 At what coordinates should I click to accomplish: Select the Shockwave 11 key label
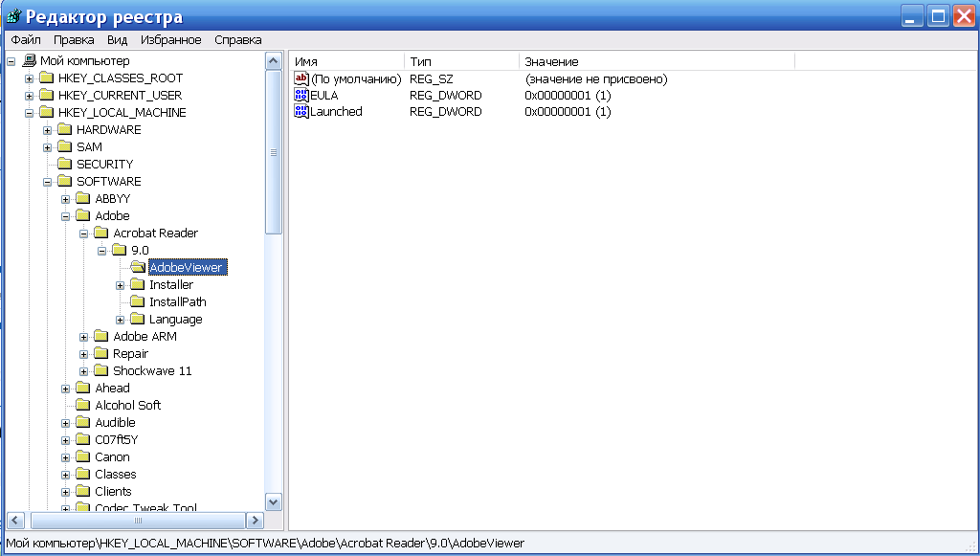point(152,371)
